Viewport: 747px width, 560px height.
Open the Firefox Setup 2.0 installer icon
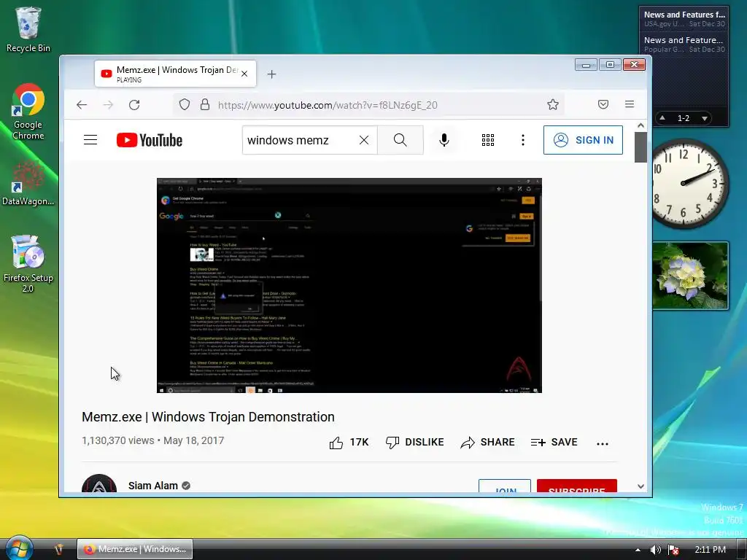(x=28, y=264)
